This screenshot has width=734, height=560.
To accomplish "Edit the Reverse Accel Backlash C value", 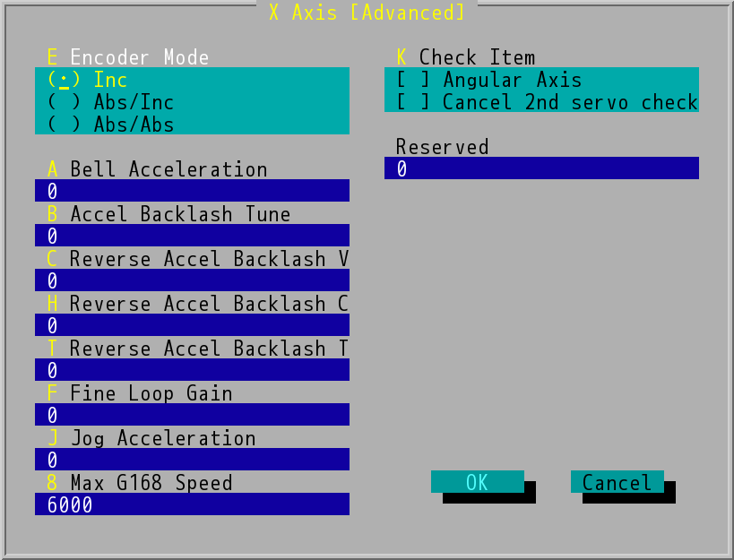I will tap(192, 325).
